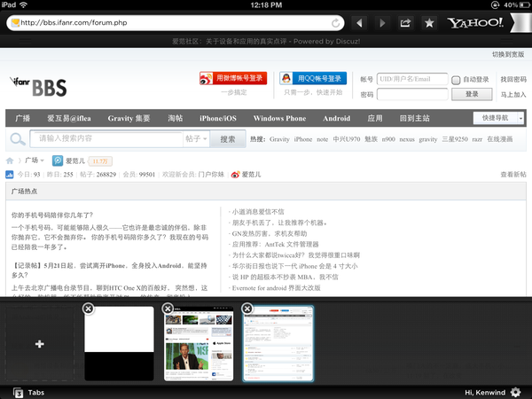Reload the page with the refresh icon
This screenshot has height=399, width=532.
coord(335,23)
